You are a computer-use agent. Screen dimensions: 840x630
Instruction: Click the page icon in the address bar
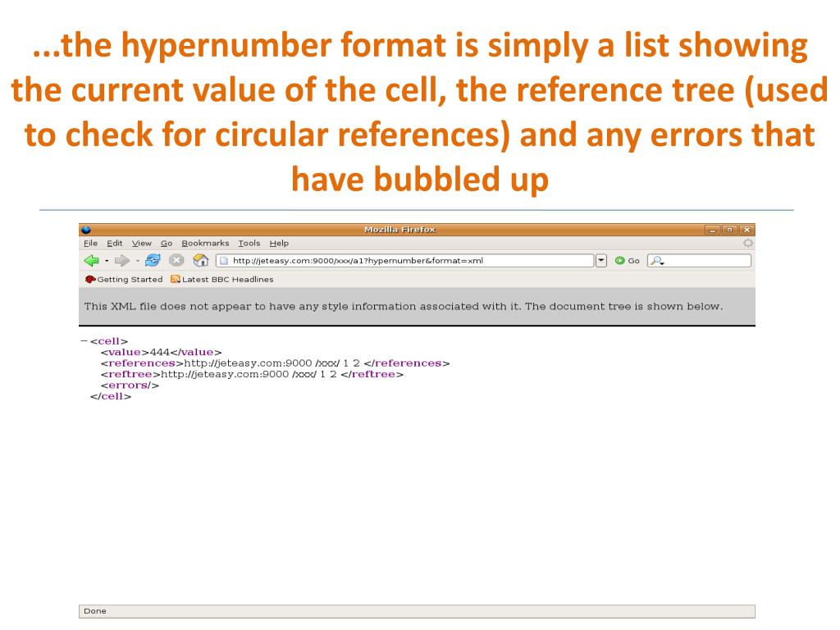pos(224,261)
